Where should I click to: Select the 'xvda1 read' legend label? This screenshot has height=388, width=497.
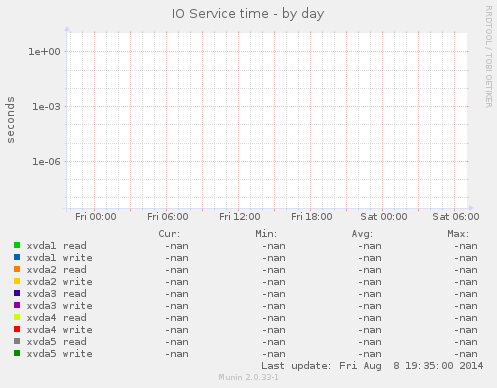click(56, 246)
